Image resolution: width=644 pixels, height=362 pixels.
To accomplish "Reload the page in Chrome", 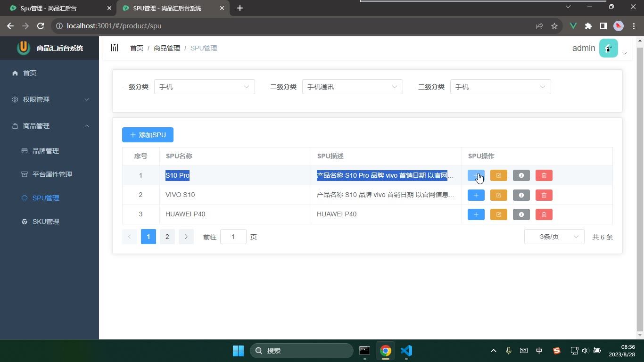I will pyautogui.click(x=41, y=26).
